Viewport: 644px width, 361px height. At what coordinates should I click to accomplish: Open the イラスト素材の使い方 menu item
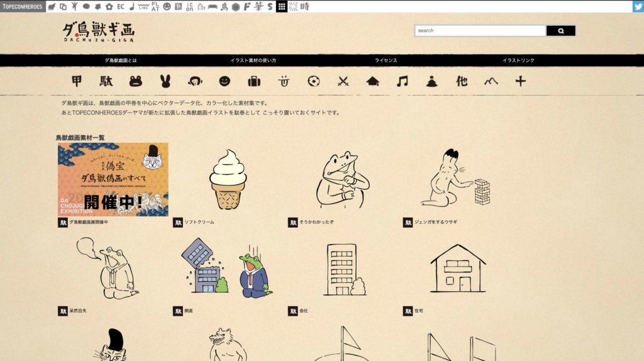(253, 60)
